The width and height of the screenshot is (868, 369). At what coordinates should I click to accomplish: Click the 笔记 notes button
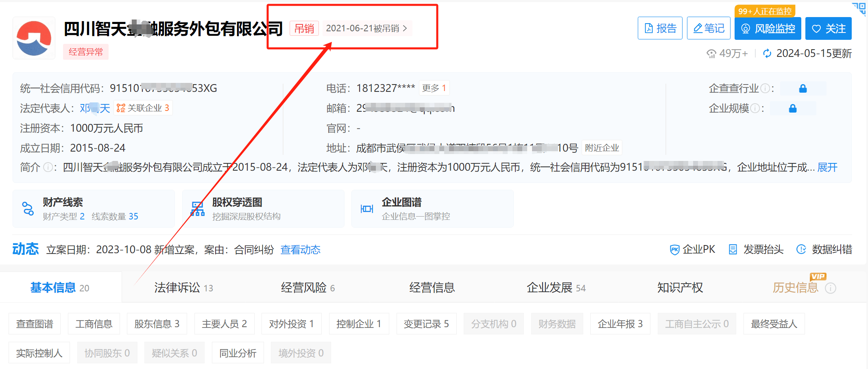709,28
